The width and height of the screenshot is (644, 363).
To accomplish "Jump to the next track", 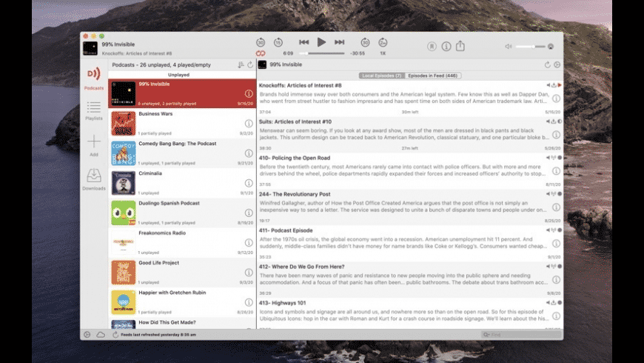I will click(339, 42).
